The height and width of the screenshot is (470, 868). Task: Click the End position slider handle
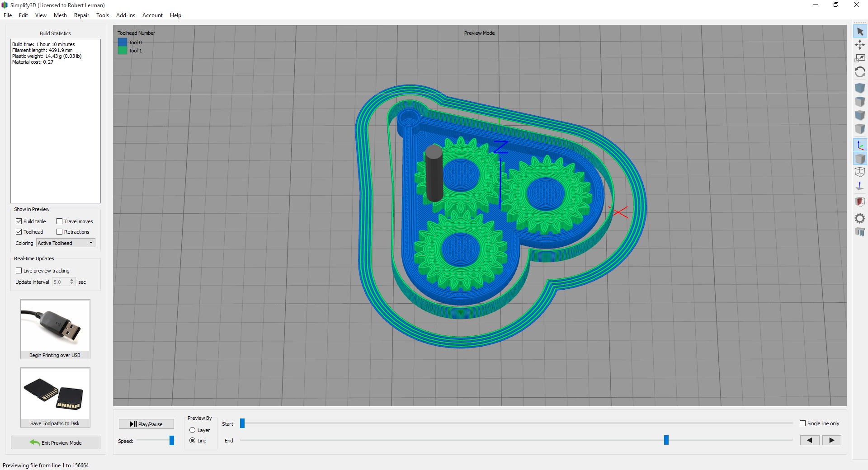coord(666,440)
